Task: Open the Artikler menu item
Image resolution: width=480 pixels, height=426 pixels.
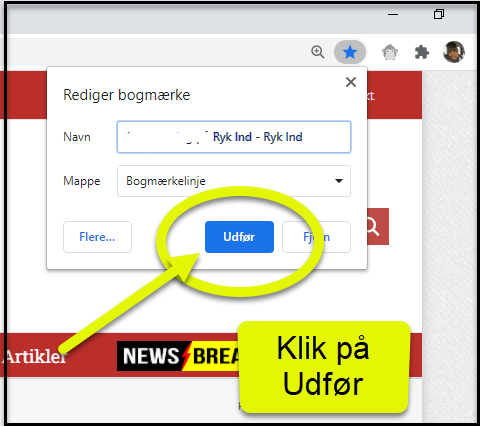Action: [35, 357]
